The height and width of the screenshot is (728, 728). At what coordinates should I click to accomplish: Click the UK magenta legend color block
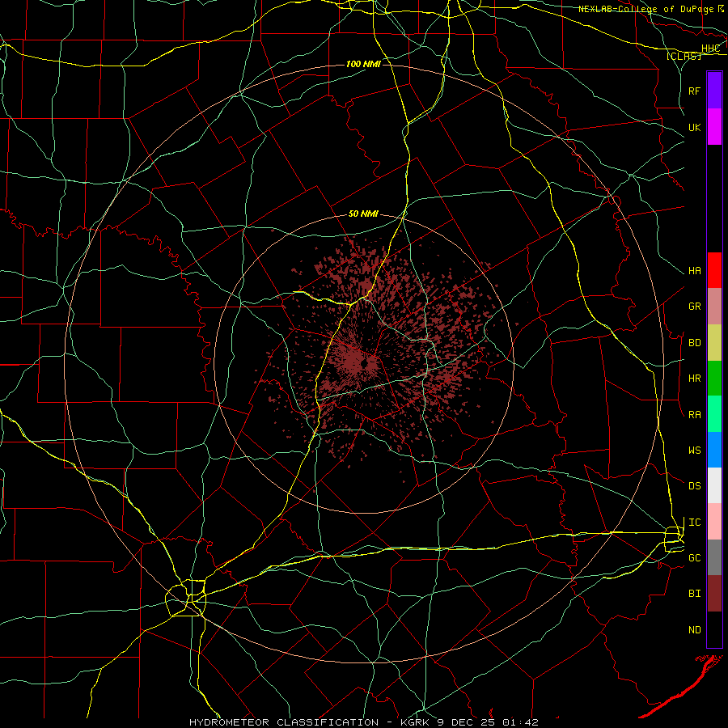(714, 126)
